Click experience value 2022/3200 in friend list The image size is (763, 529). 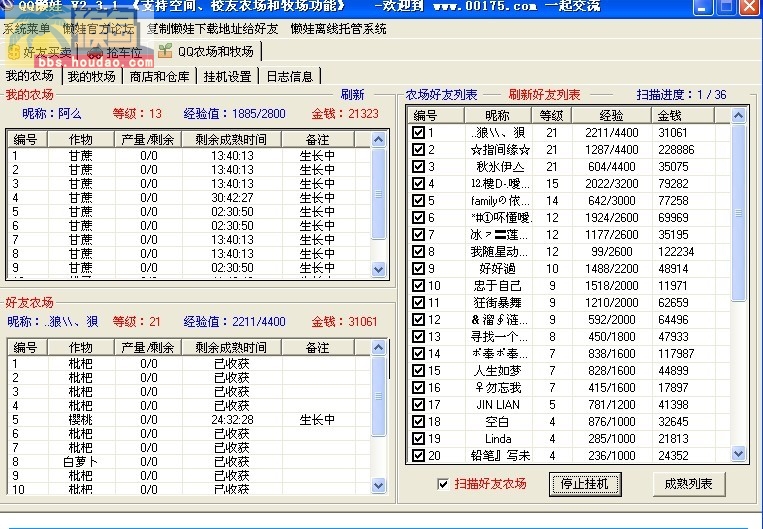pyautogui.click(x=612, y=183)
